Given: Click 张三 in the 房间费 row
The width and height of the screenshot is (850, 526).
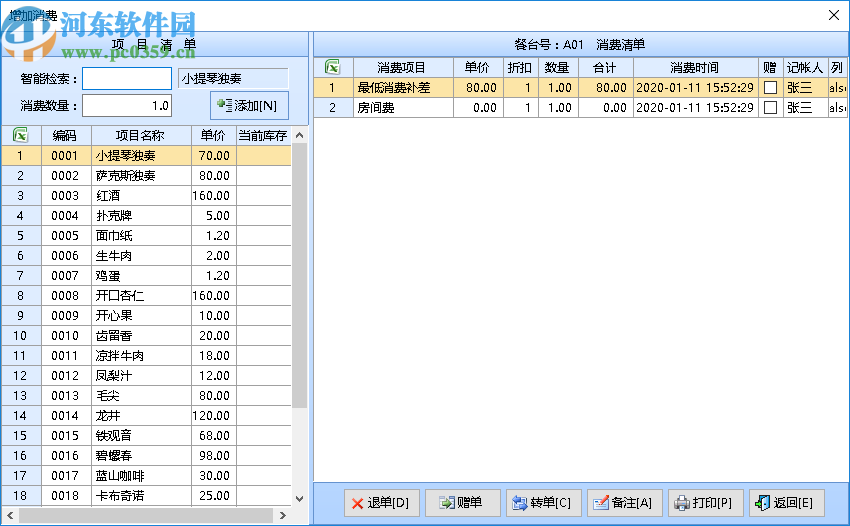Looking at the screenshot, I should pyautogui.click(x=800, y=107).
